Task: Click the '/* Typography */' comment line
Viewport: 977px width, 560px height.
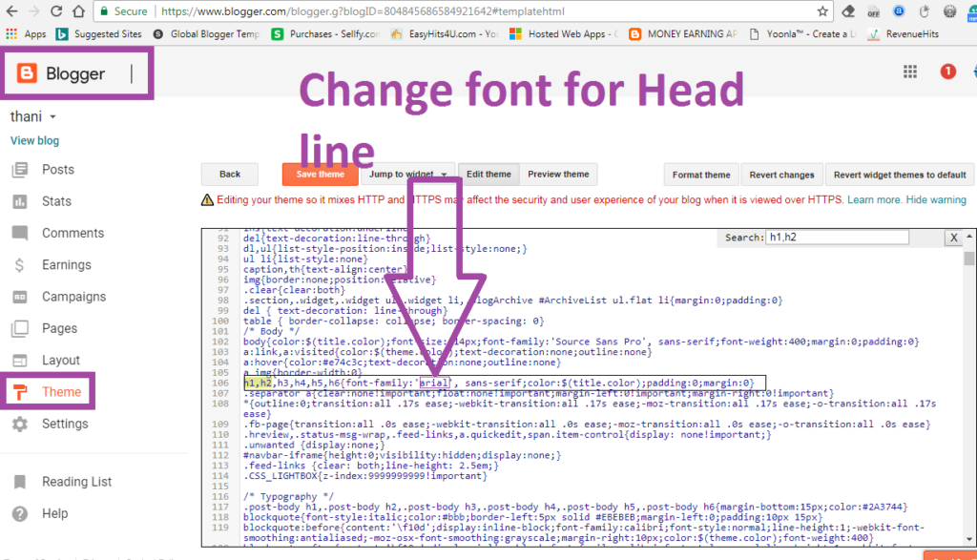Action: (289, 496)
